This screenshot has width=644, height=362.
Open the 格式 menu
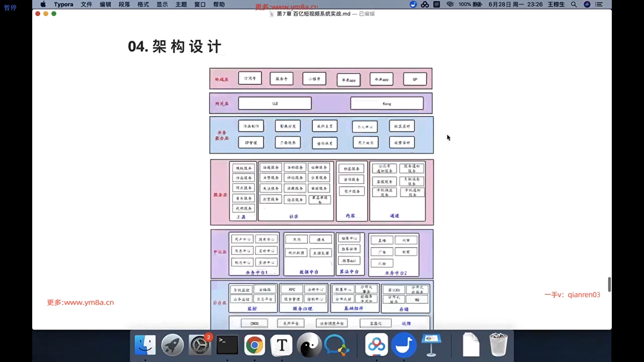tap(143, 4)
